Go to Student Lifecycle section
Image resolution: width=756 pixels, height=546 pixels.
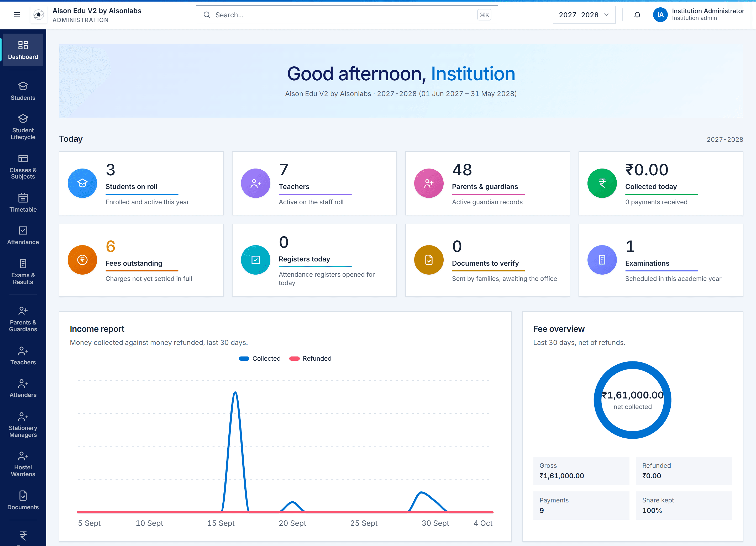point(23,127)
